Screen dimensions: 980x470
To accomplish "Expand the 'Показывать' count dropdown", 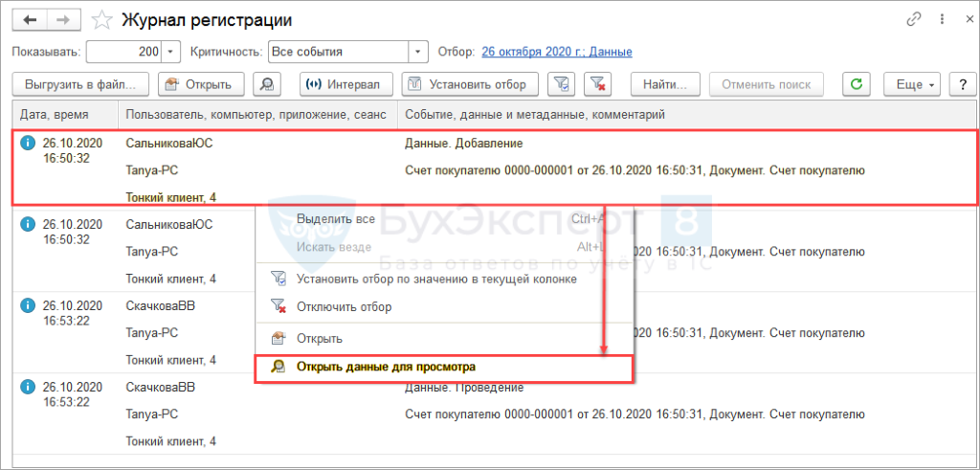I will pyautogui.click(x=170, y=52).
